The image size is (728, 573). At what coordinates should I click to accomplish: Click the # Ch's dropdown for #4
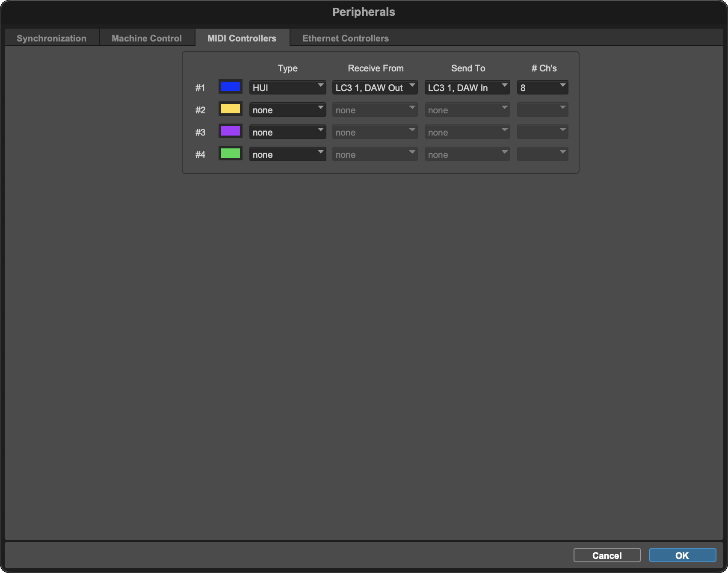[x=542, y=154]
